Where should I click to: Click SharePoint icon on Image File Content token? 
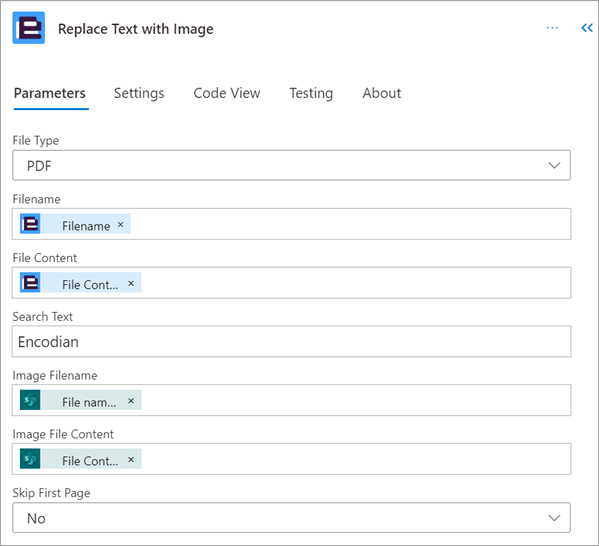[30, 459]
